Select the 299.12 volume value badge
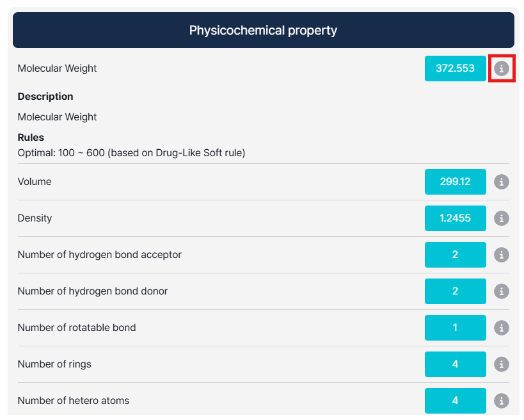This screenshot has height=420, width=524. coord(455,182)
